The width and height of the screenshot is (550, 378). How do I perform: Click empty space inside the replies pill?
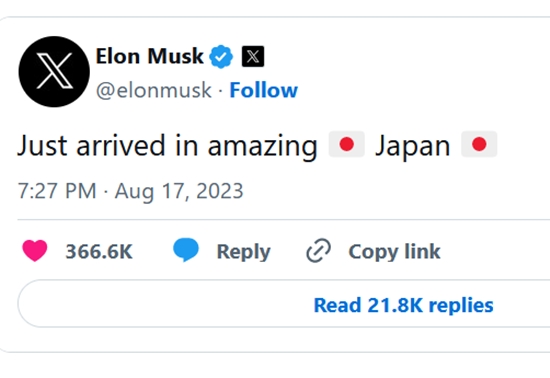tap(158, 304)
